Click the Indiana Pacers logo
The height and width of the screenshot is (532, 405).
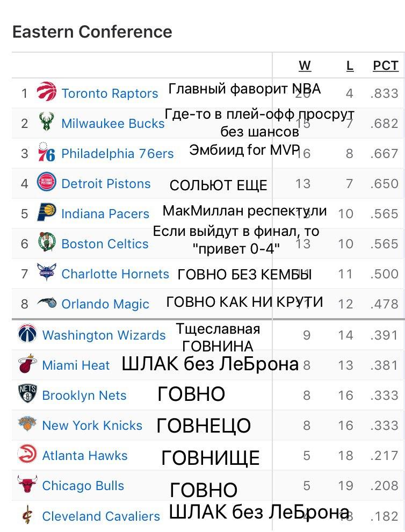click(x=47, y=212)
